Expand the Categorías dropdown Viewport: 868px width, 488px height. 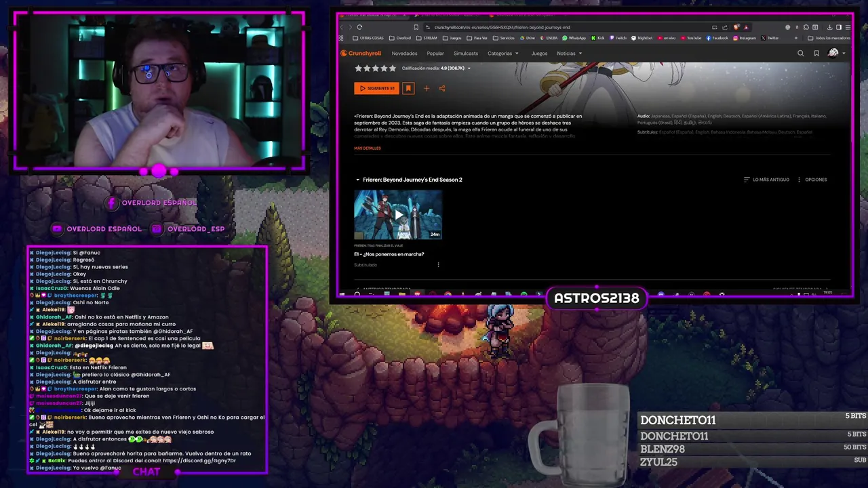pyautogui.click(x=503, y=54)
